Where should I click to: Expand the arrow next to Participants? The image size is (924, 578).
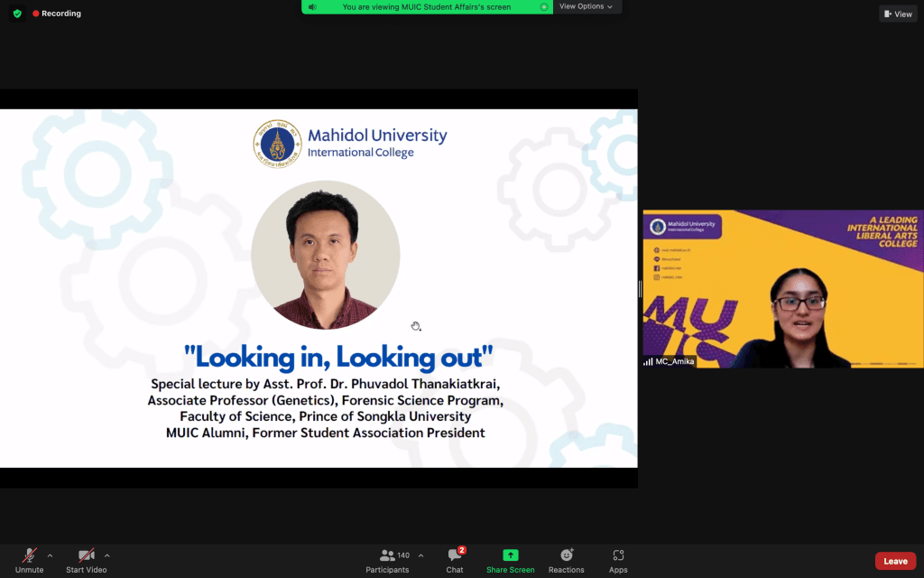coord(420,555)
